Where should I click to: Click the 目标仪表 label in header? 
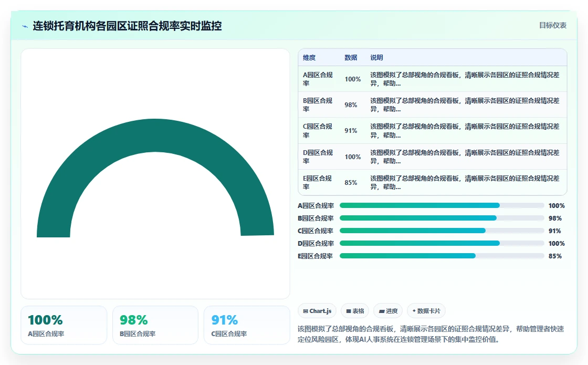(x=553, y=25)
